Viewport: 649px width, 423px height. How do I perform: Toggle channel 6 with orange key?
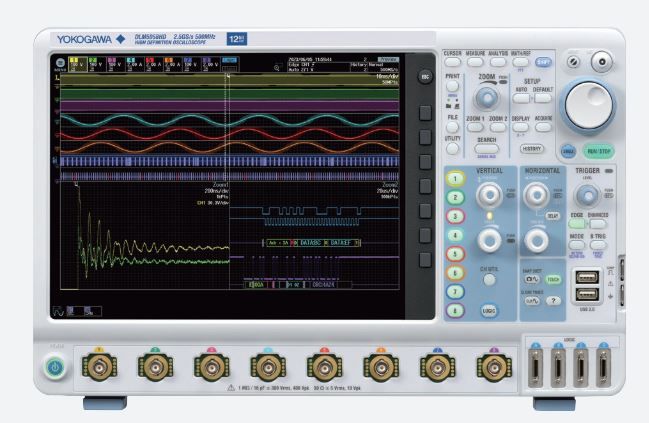pos(455,273)
